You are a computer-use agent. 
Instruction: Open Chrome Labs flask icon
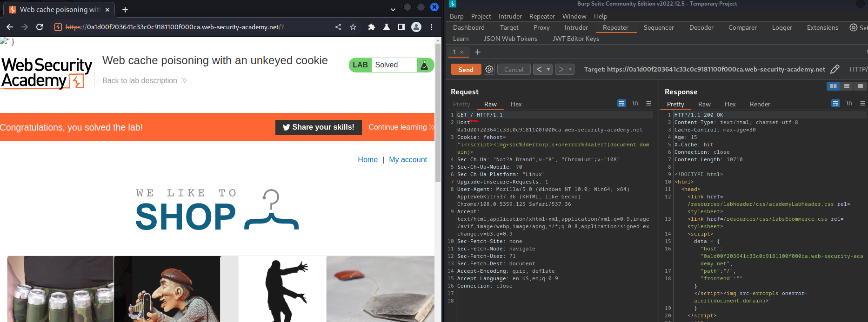pyautogui.click(x=386, y=27)
